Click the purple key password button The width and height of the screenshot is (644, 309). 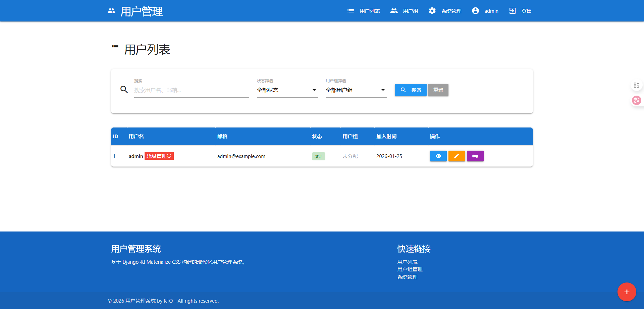475,156
